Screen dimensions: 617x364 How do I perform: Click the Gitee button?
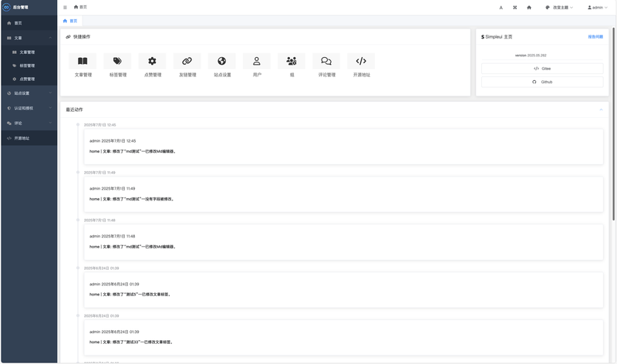(542, 69)
